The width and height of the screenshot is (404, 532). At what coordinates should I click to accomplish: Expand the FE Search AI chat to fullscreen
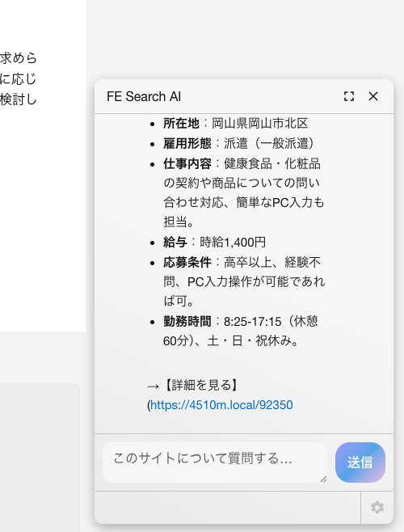[349, 96]
